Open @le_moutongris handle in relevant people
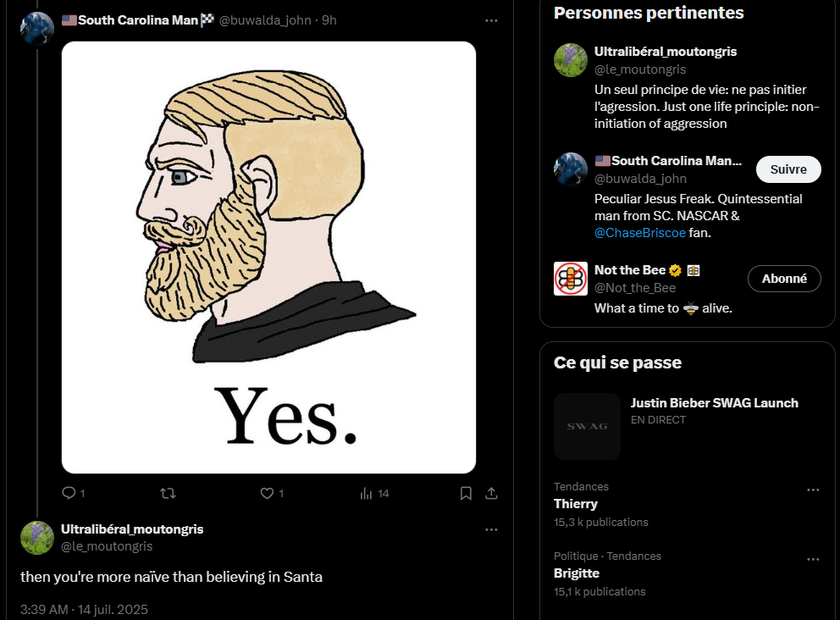Image resolution: width=840 pixels, height=620 pixels. 639,69
